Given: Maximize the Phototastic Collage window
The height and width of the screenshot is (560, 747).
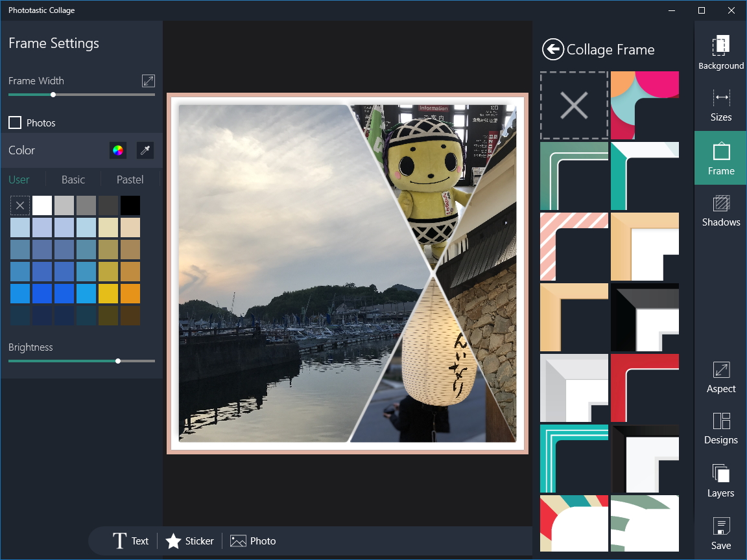Looking at the screenshot, I should (x=701, y=10).
